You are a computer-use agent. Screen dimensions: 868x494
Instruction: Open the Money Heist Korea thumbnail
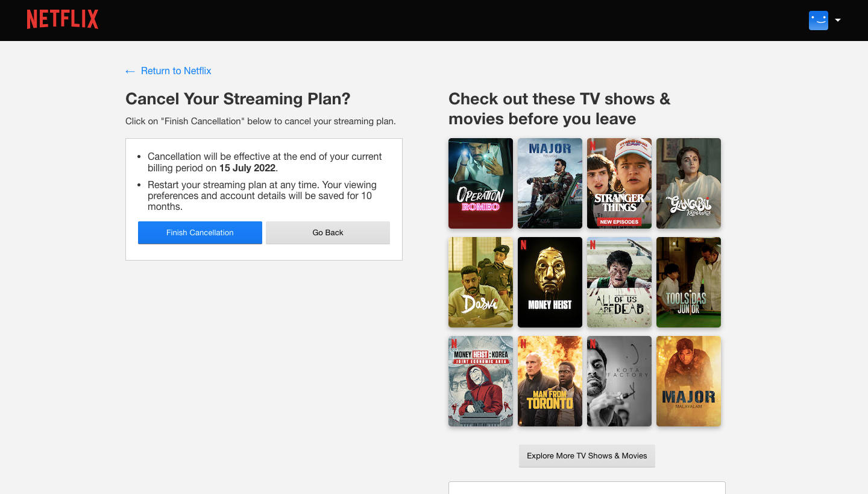pyautogui.click(x=480, y=381)
